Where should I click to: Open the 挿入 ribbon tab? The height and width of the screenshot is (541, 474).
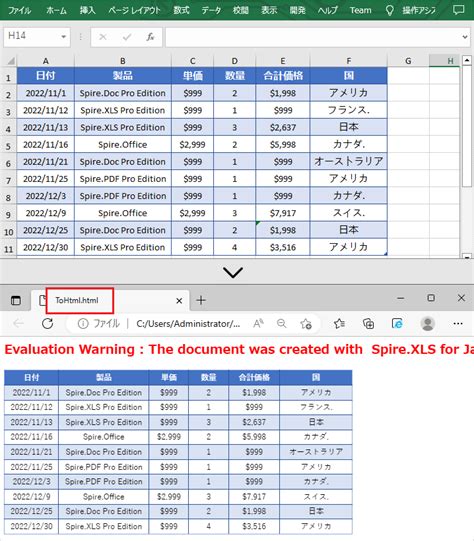(x=87, y=10)
